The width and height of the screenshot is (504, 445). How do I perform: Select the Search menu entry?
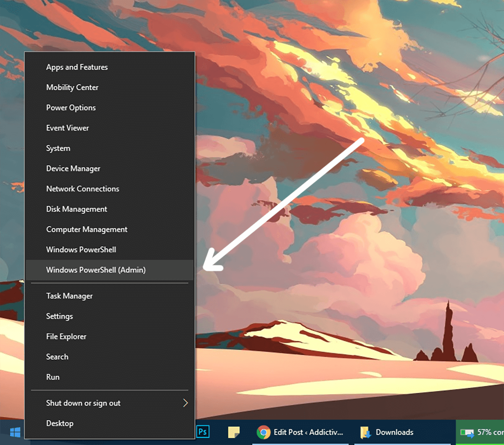[x=110, y=357]
